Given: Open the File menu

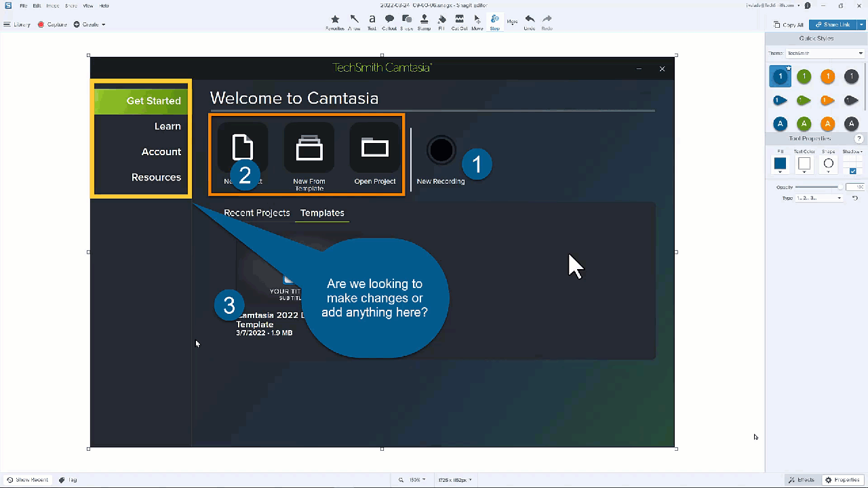Looking at the screenshot, I should [24, 5].
